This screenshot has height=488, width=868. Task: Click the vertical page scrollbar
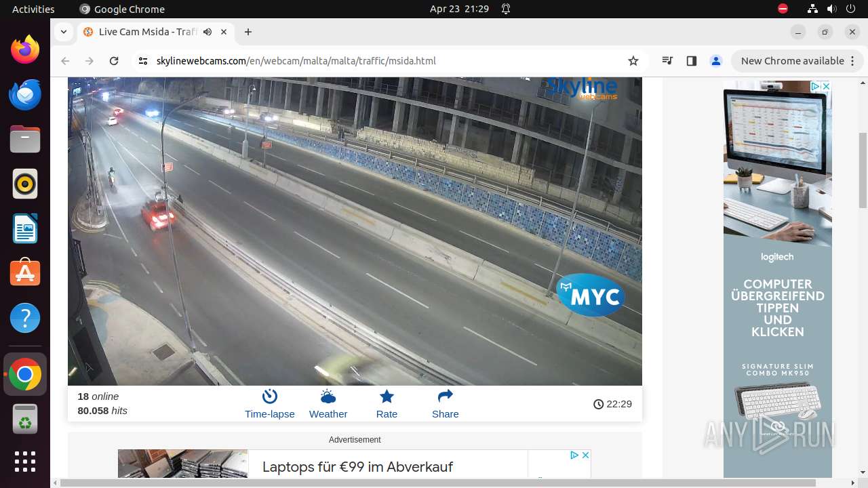tap(863, 169)
